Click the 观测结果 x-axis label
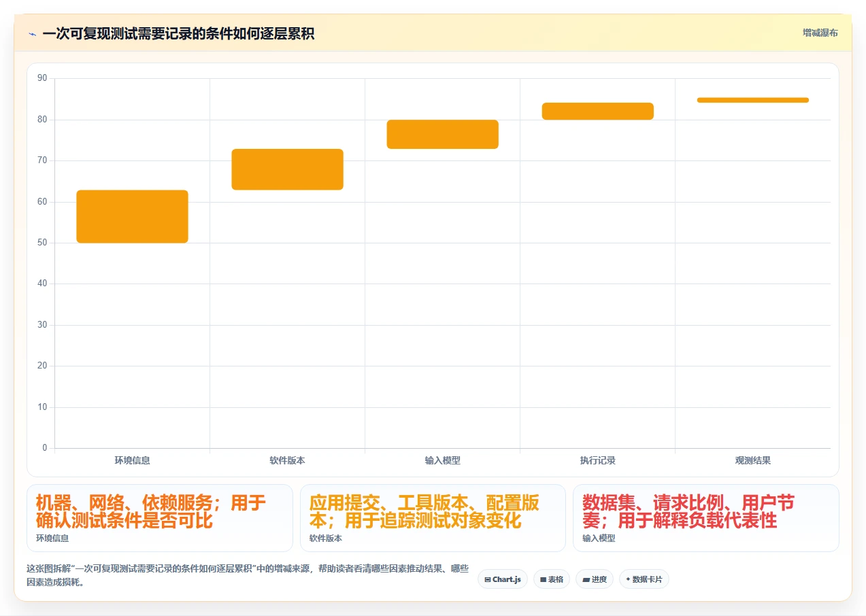The width and height of the screenshot is (866, 616). [752, 460]
